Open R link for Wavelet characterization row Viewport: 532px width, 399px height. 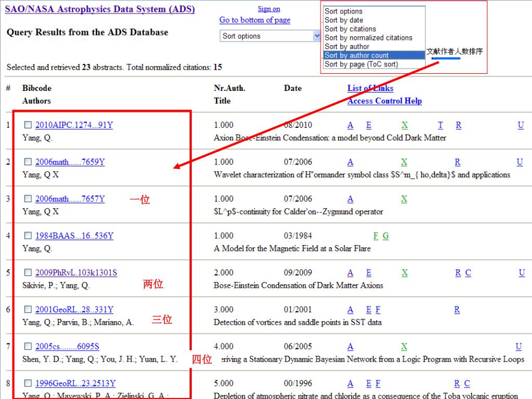pos(457,162)
